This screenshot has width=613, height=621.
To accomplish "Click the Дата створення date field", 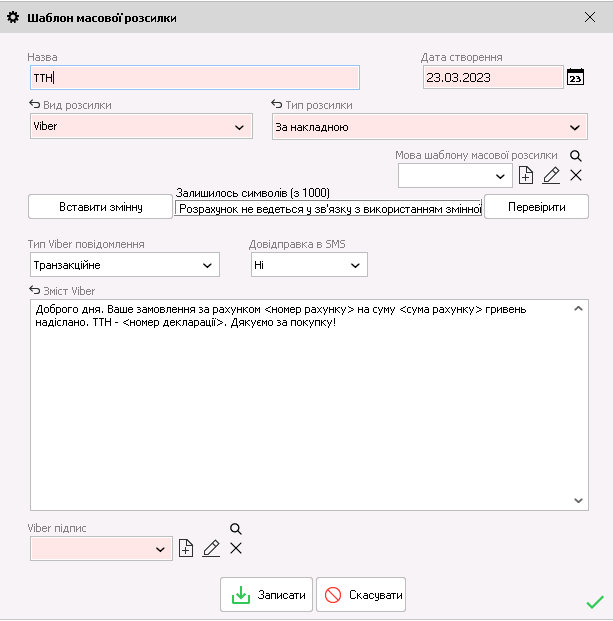I will pyautogui.click(x=493, y=77).
